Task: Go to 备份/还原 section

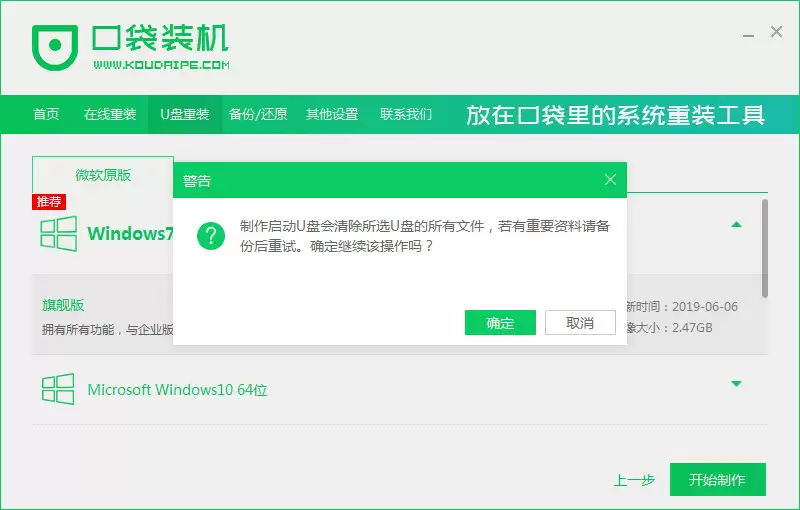Action: 258,114
